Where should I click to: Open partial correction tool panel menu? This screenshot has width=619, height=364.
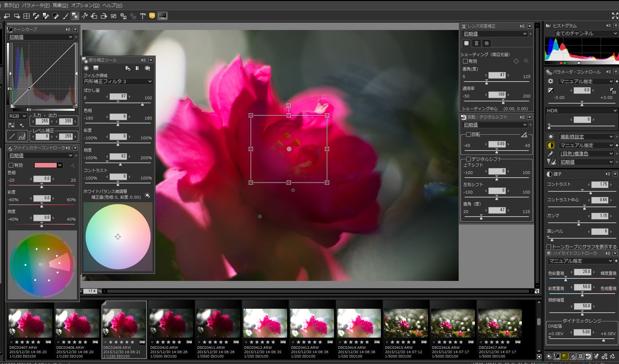[143, 60]
